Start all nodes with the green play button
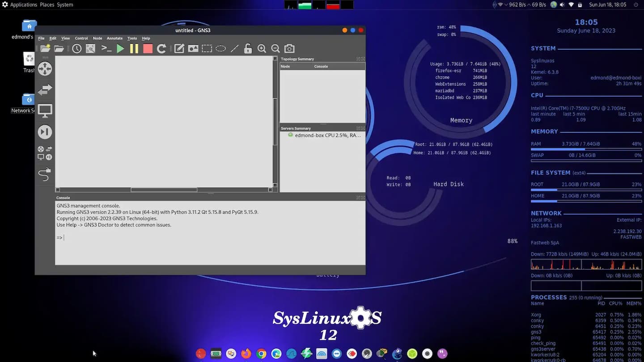Screen dimensions: 644x362 point(120,49)
